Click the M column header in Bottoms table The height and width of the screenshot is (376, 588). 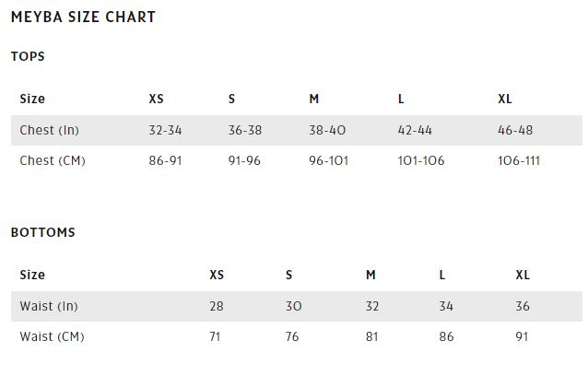[370, 275]
